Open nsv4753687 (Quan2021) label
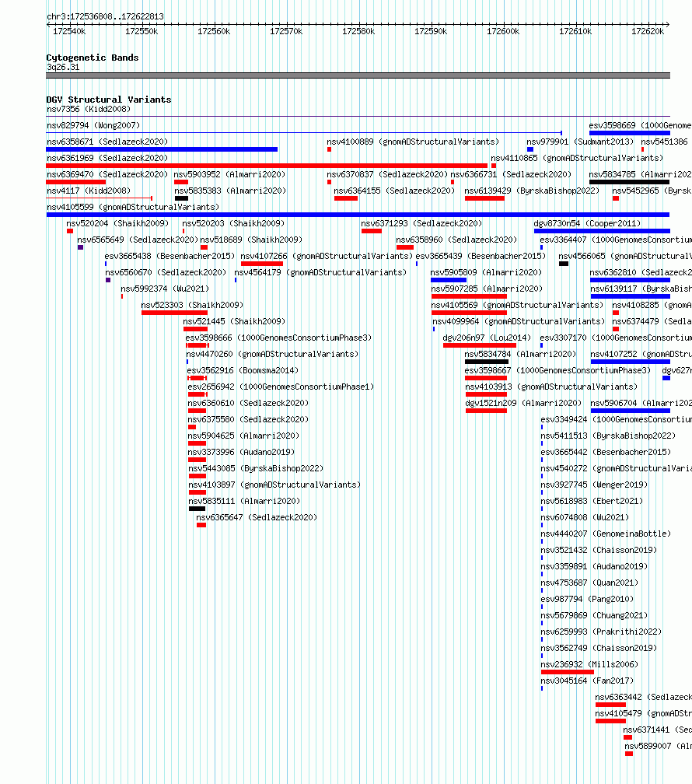692x784 pixels. click(x=589, y=583)
